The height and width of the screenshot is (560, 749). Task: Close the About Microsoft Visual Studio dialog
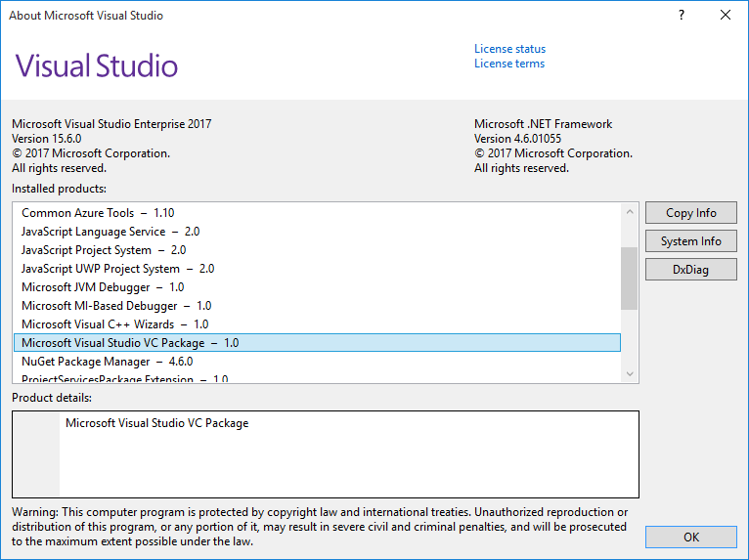pos(726,16)
